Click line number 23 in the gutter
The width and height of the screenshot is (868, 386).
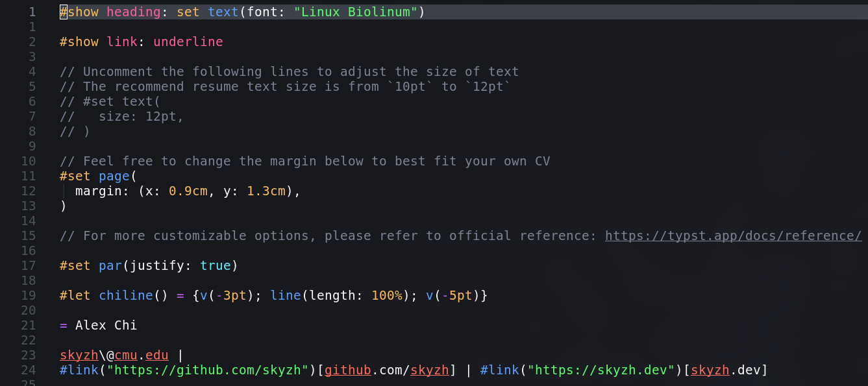pos(28,355)
